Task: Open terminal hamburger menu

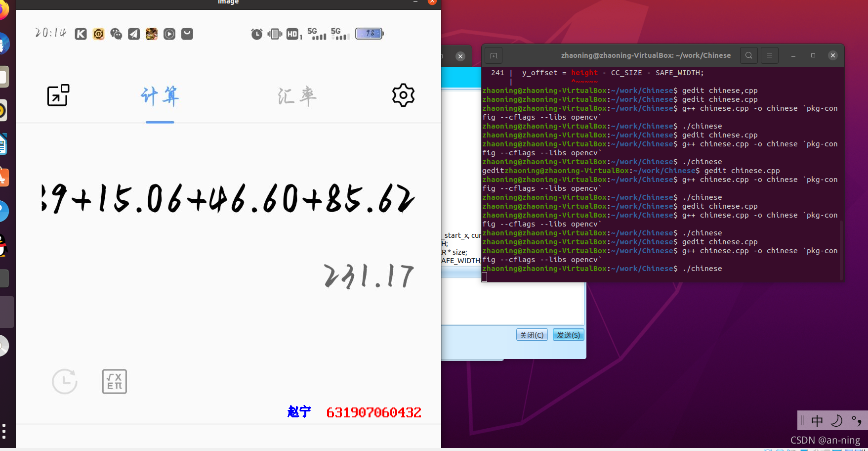Action: click(770, 55)
